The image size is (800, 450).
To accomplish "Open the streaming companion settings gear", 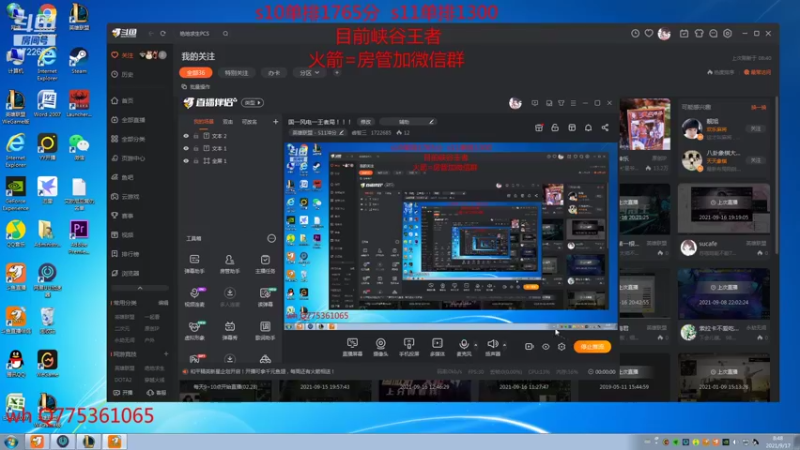I will pos(562,346).
